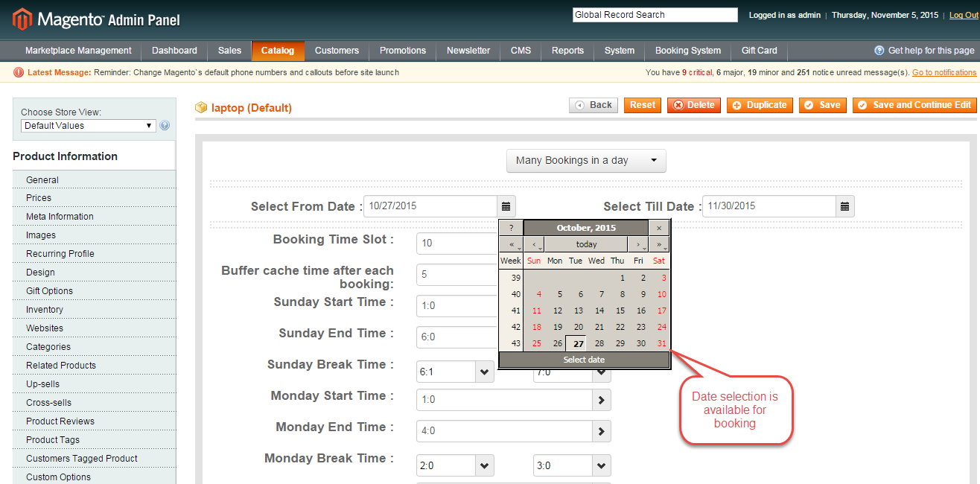Select the Recurring Profile sidebar tab
Image resolution: width=980 pixels, height=484 pixels.
[x=95, y=254]
